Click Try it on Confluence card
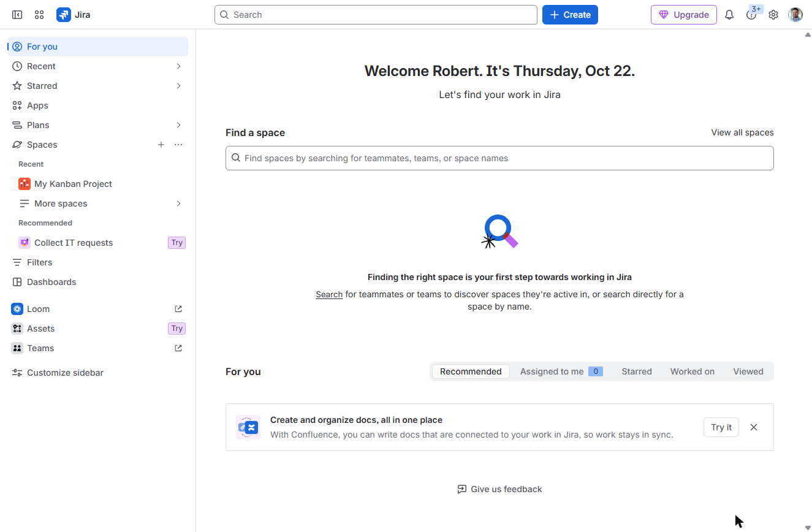Screen dimensions: 812x532 point(721,427)
